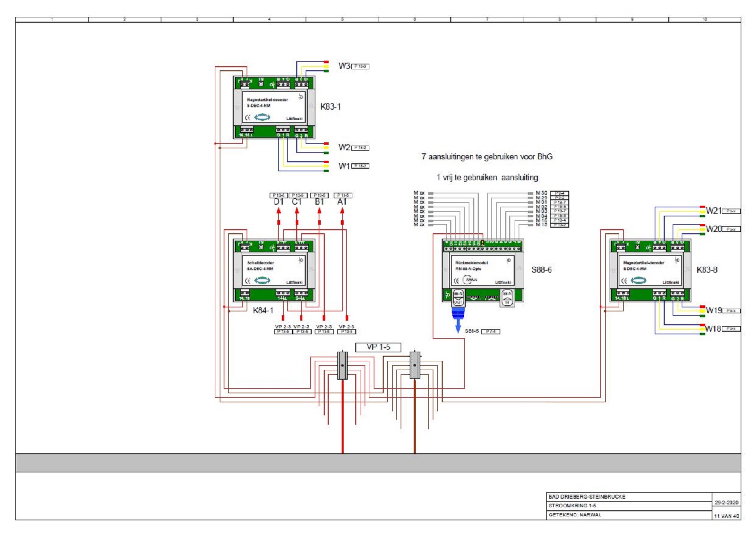Click the page reference box beside M 30
This screenshot has height=533, width=756.
tap(559, 193)
